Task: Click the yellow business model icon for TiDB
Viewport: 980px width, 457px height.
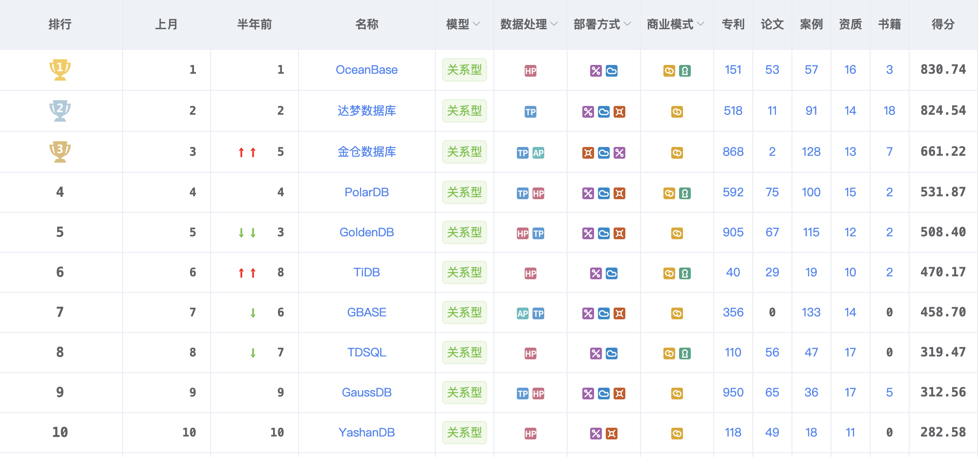Action: (669, 273)
